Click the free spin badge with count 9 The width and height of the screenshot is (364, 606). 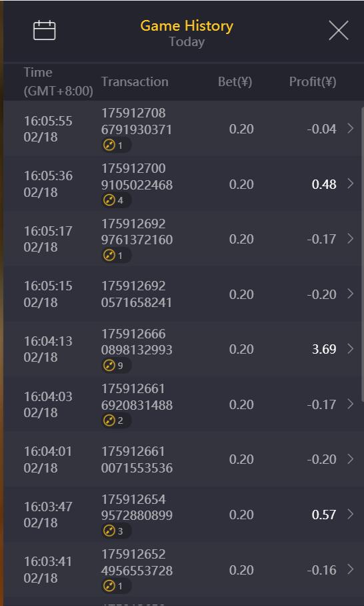pos(116,365)
